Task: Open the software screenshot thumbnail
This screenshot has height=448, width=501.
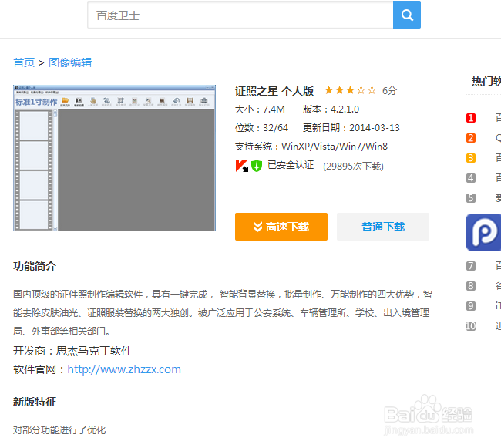Action: [114, 157]
